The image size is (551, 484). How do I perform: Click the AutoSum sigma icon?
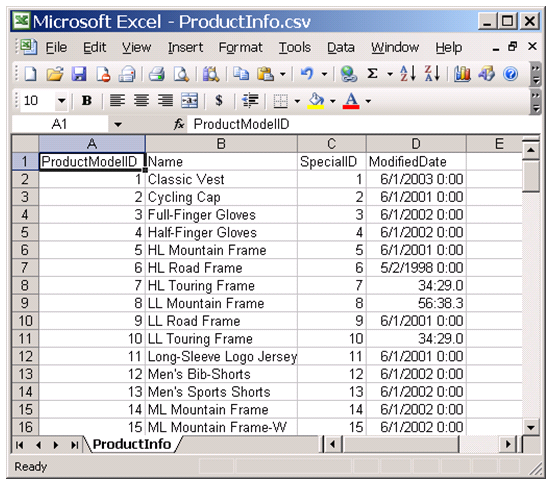pos(372,74)
